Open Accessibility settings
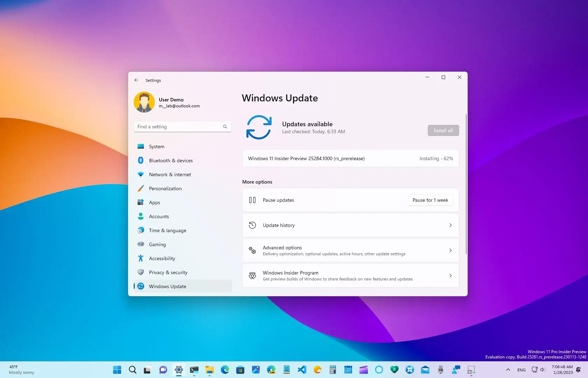 [x=182, y=258]
